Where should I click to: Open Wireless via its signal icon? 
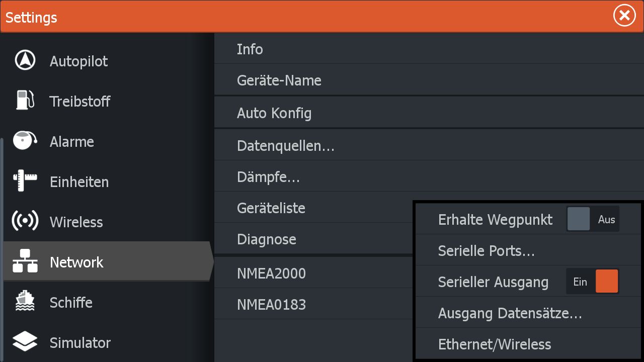click(25, 222)
